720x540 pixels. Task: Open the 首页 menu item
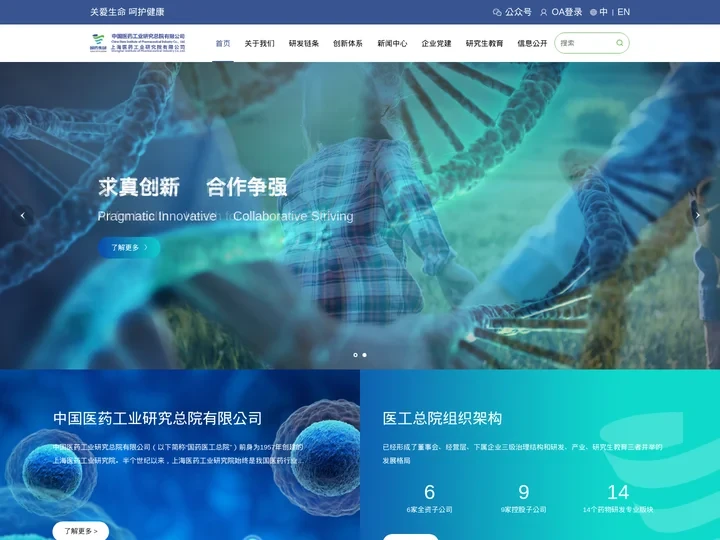pos(223,43)
